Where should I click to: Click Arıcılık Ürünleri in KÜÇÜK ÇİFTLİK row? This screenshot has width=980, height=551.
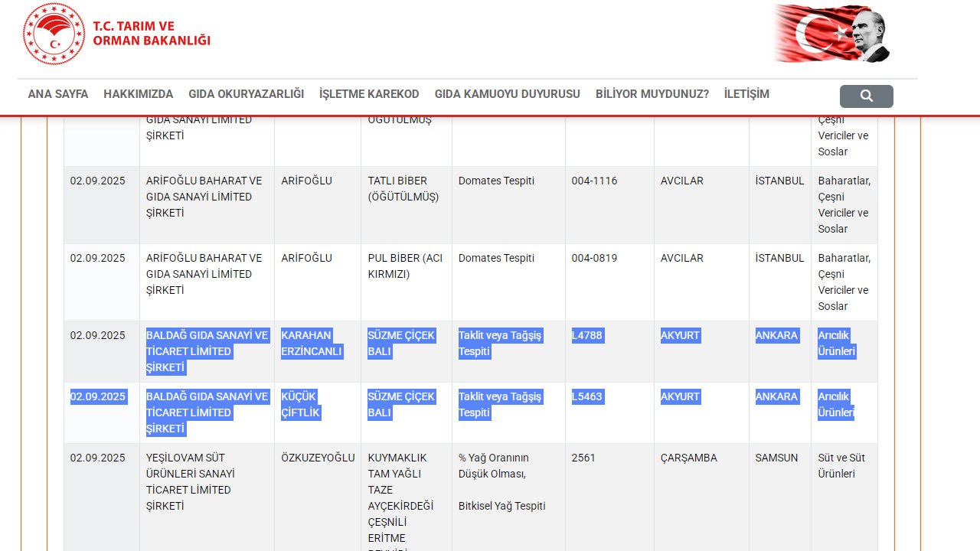[836, 405]
